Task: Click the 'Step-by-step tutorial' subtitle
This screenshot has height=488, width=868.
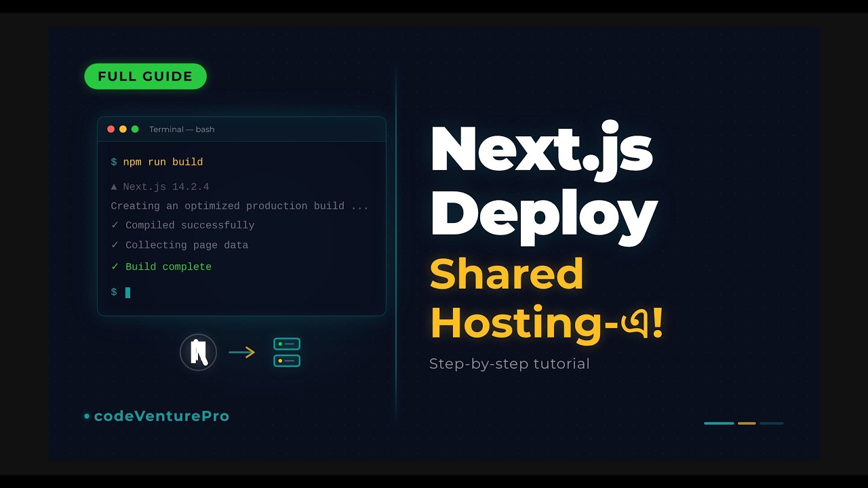Action: pos(509,364)
